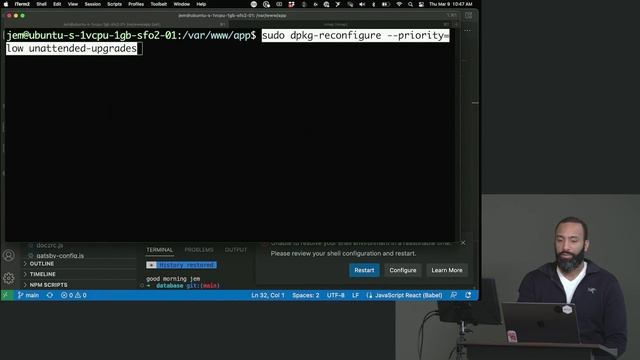Open Spotlight search magnifier icon

pos(410,4)
